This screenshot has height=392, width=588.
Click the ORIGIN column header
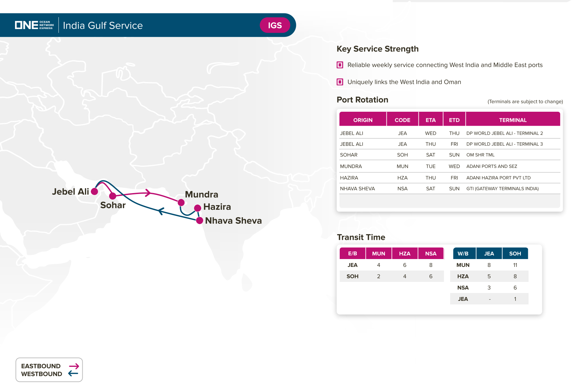363,120
